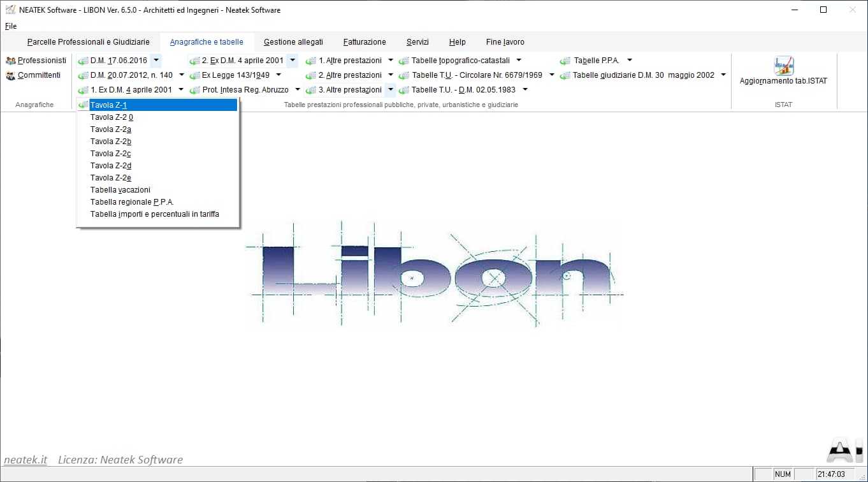This screenshot has width=868, height=482.
Task: Click the Tabelle T.U. Circolare Nr. 6679/1969 icon
Action: [x=404, y=75]
